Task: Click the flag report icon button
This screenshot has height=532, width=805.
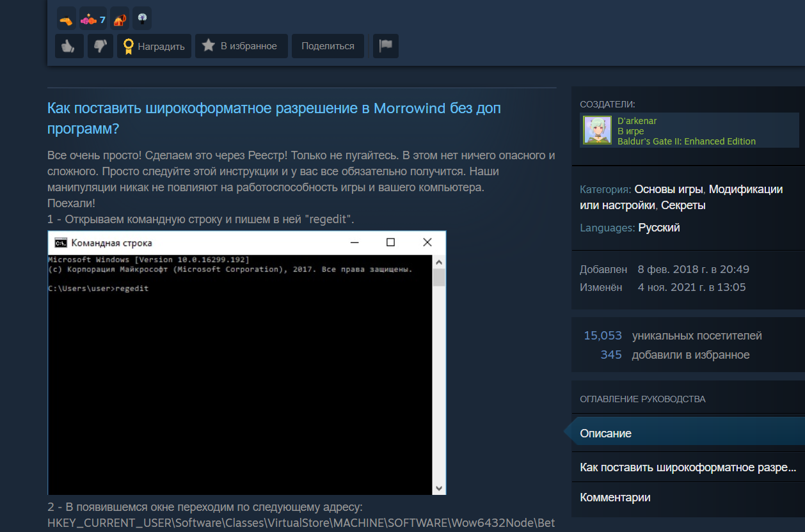Action: tap(386, 46)
